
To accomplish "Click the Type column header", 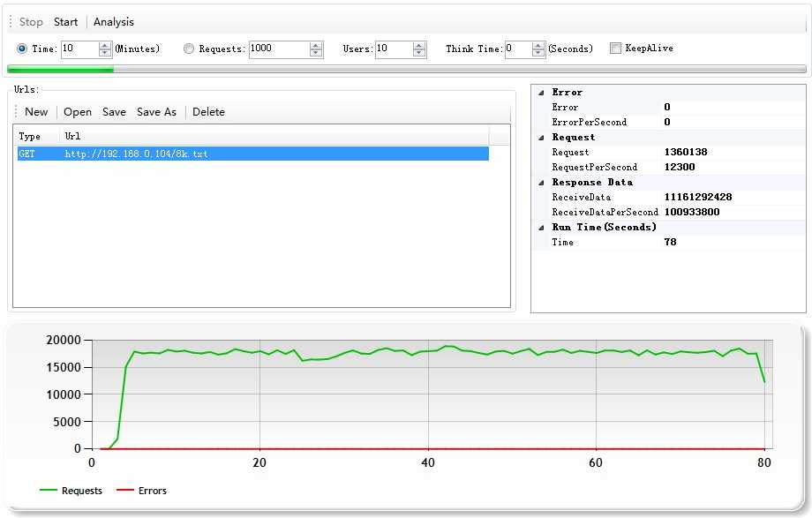I will point(36,136).
